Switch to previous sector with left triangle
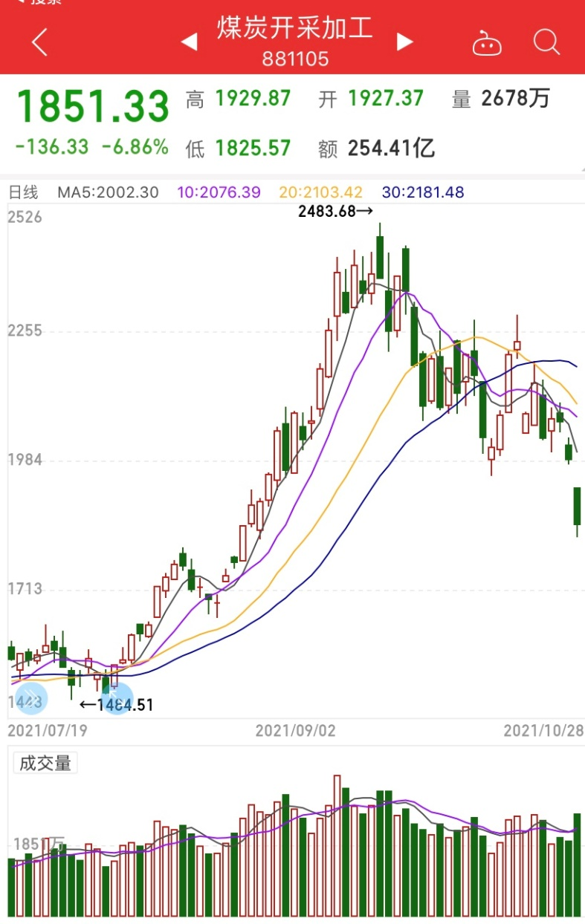This screenshot has width=585, height=924. click(190, 42)
